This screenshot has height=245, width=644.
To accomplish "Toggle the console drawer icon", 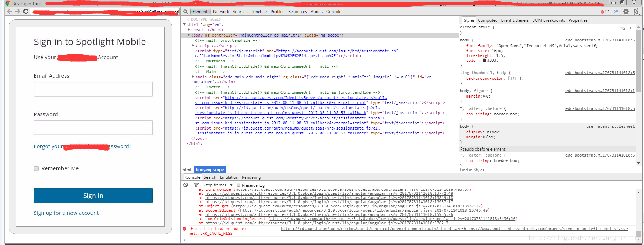I will (616, 12).
